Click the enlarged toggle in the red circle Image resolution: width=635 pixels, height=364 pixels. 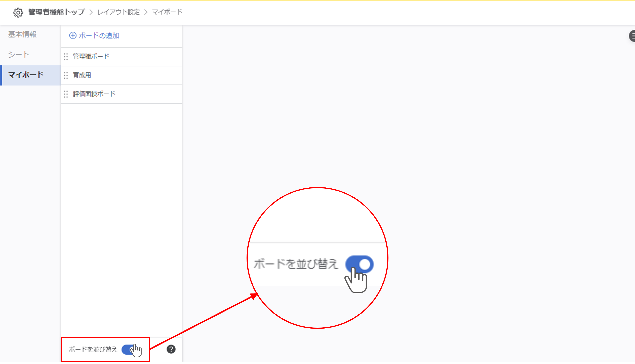(x=359, y=264)
